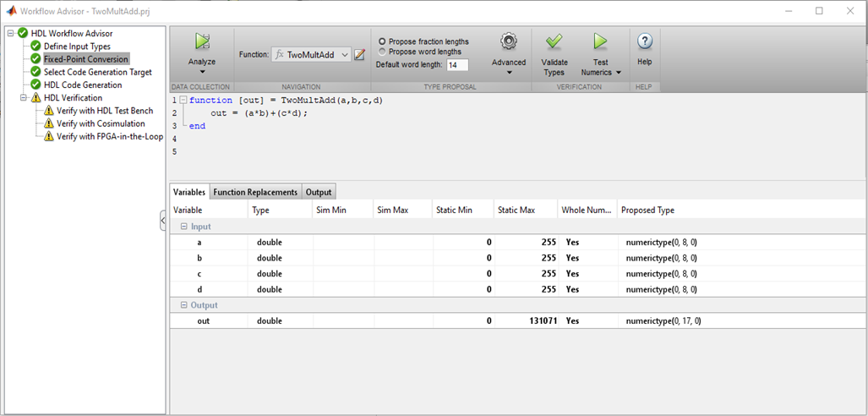Viewport: 868px width, 416px height.
Task: Collapse the Input variables group
Action: point(184,227)
